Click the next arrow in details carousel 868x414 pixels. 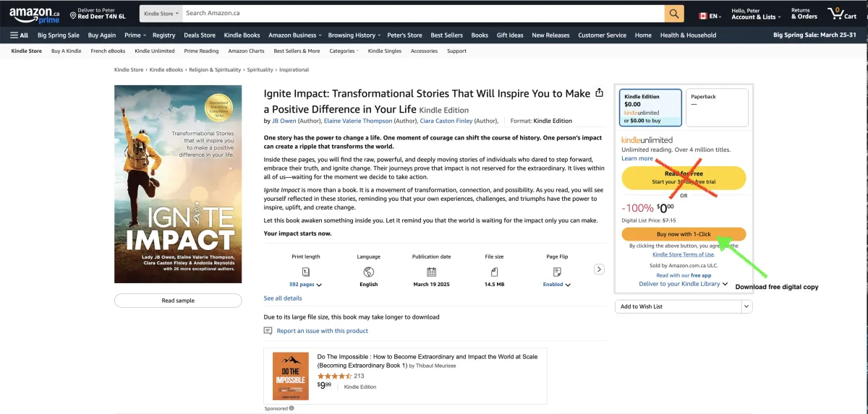click(599, 269)
